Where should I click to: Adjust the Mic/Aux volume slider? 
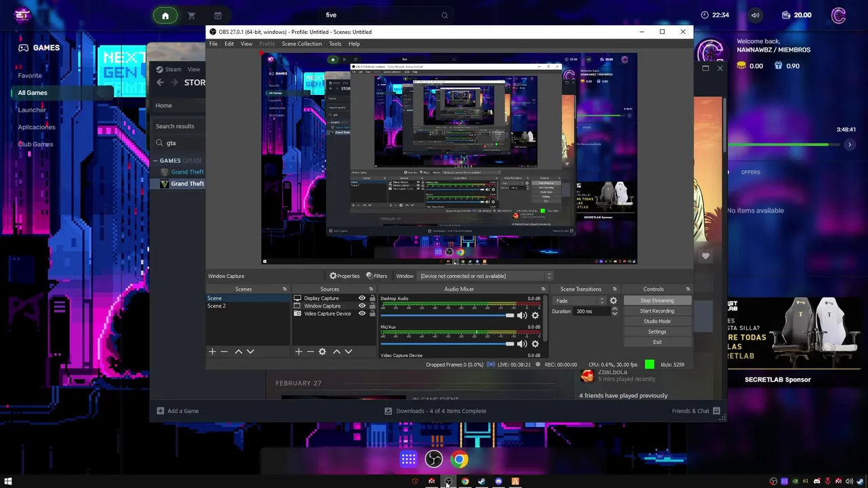coord(448,344)
